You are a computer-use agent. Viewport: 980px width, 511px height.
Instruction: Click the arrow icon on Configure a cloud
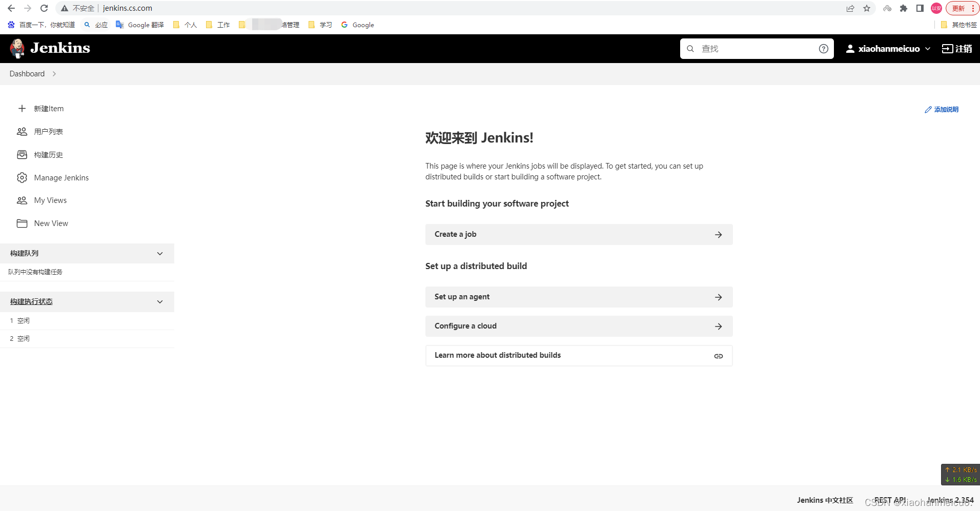point(719,326)
